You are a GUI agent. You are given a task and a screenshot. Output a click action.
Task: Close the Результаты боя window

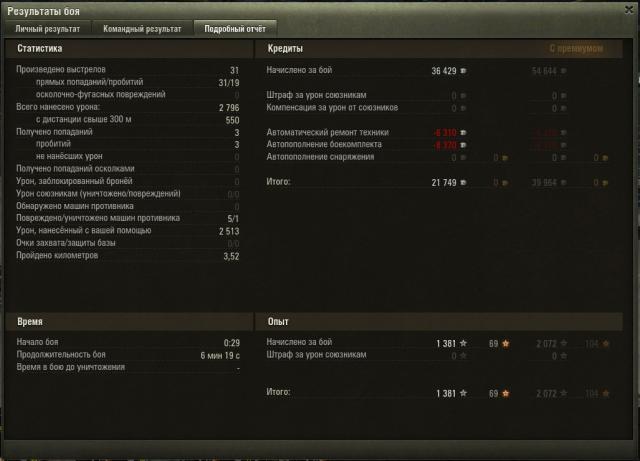click(x=629, y=10)
